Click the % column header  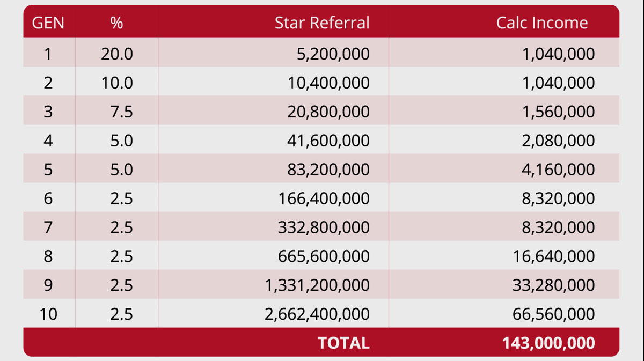(116, 23)
